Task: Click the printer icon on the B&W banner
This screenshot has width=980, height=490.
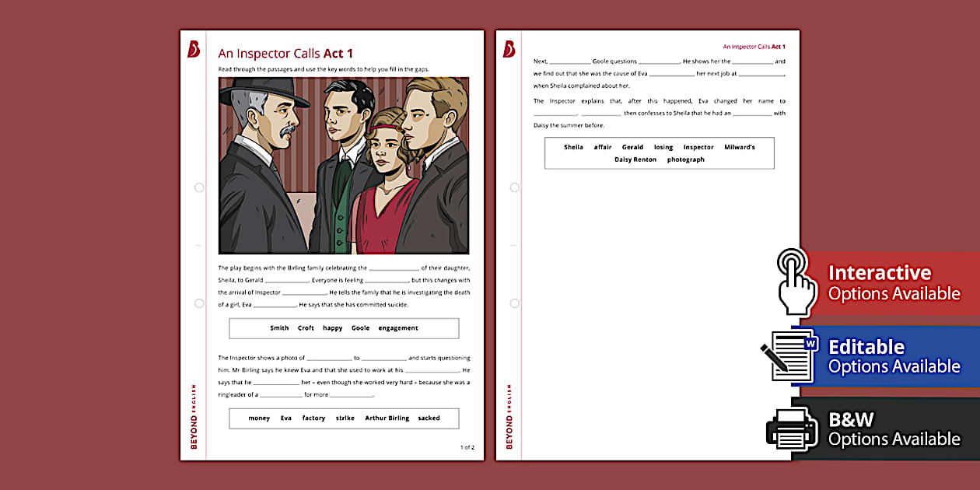Action: click(x=793, y=429)
